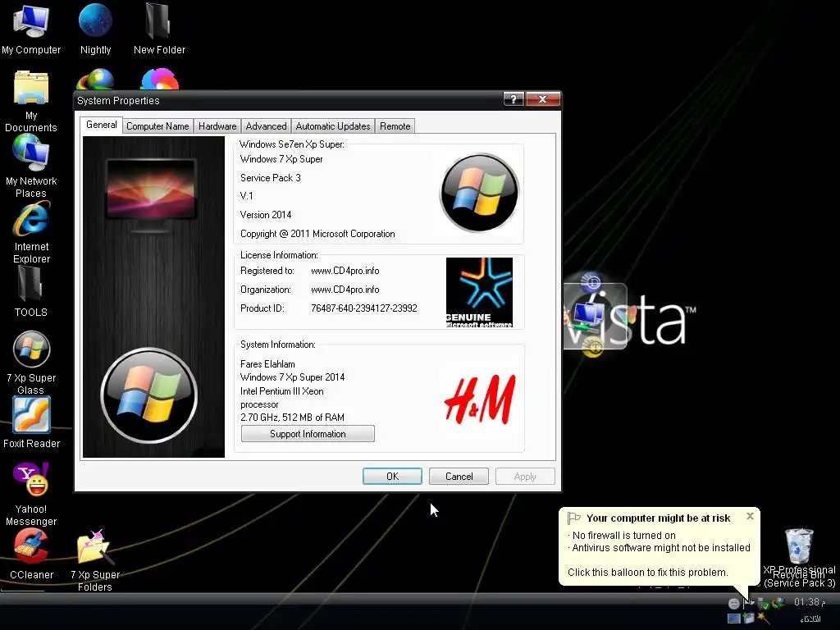Open the Advanced tab
This screenshot has width=840, height=630.
click(x=266, y=126)
